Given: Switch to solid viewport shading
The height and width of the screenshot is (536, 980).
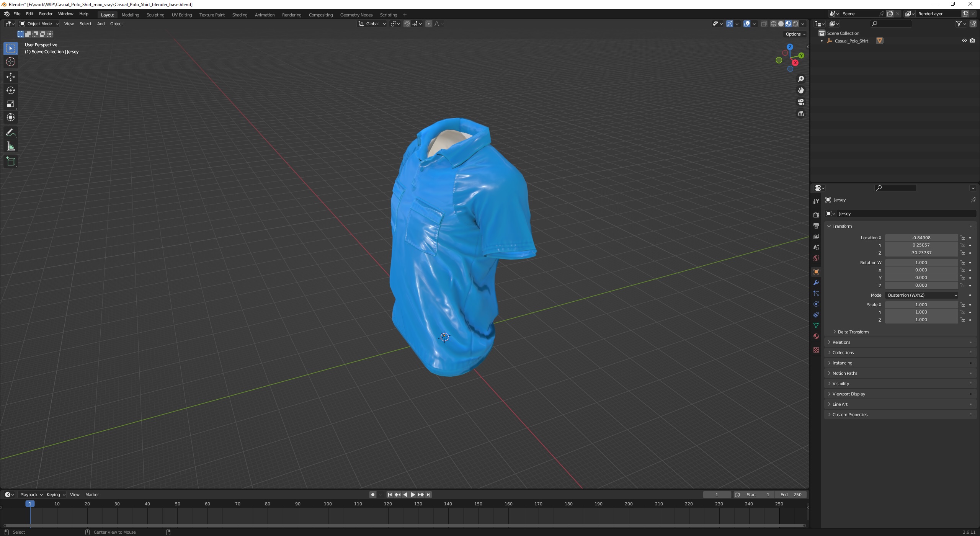Looking at the screenshot, I should [781, 24].
